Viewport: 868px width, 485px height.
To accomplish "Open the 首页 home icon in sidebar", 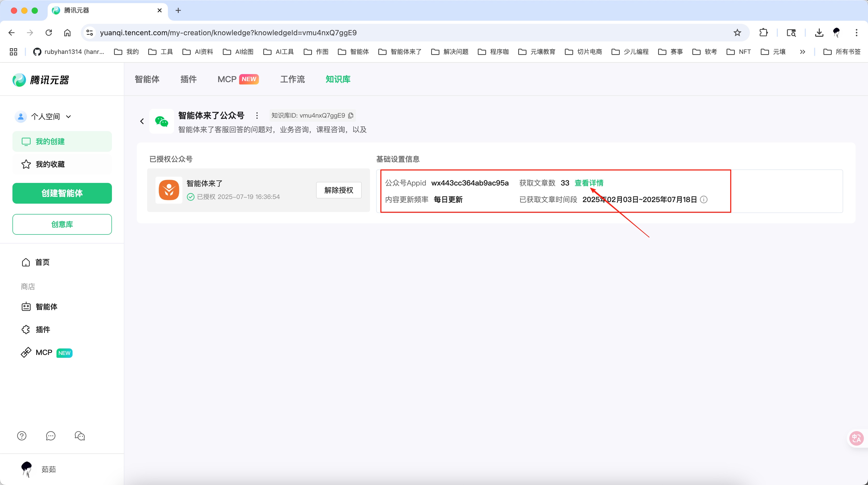I will (26, 262).
